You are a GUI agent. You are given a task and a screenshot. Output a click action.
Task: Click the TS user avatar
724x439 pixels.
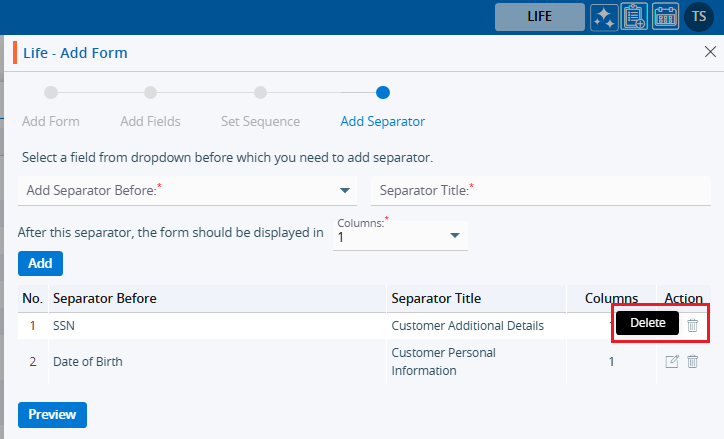coord(698,17)
